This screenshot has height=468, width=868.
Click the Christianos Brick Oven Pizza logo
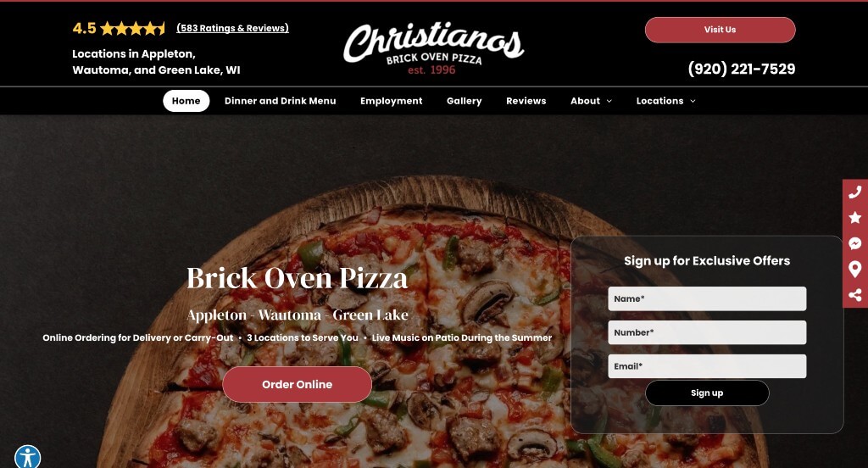pos(433,48)
